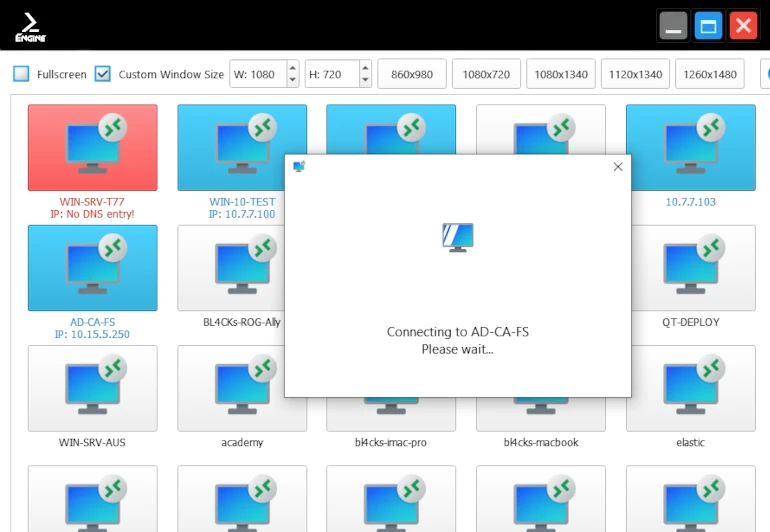The height and width of the screenshot is (532, 770).
Task: Click the RDP icon in connecting dialog title
Action: point(299,167)
